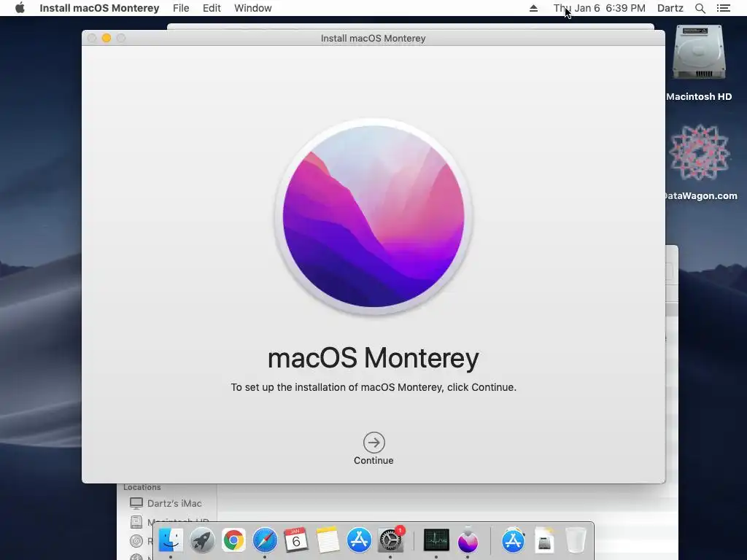Open App Store from the Dock

click(x=359, y=540)
